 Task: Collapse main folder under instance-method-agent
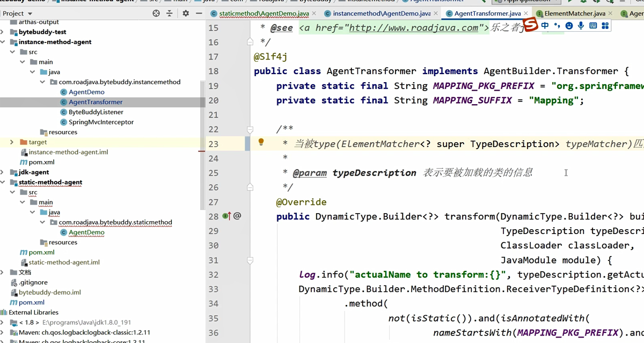pyautogui.click(x=23, y=62)
